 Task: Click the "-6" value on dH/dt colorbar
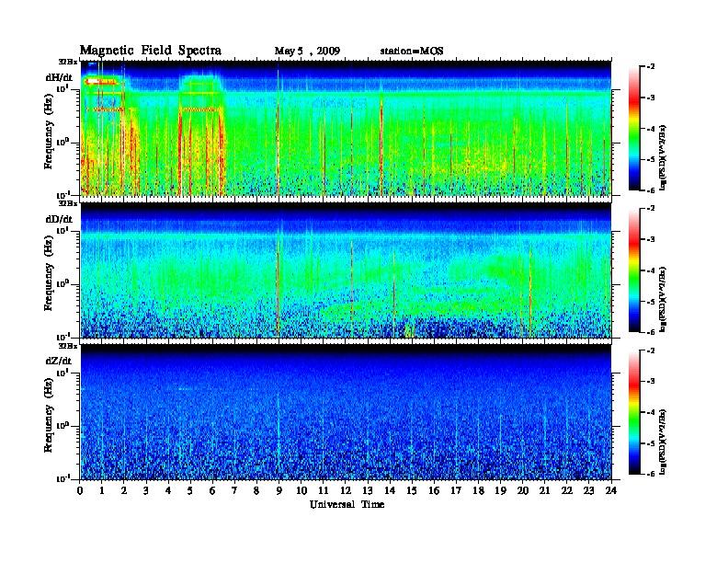tap(651, 190)
